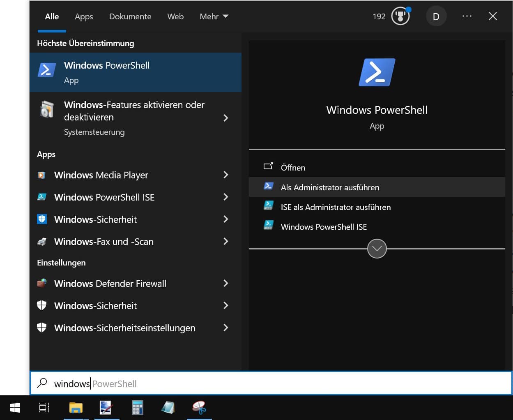
Task: Open the Windows PowerShell best match result
Action: [136, 72]
